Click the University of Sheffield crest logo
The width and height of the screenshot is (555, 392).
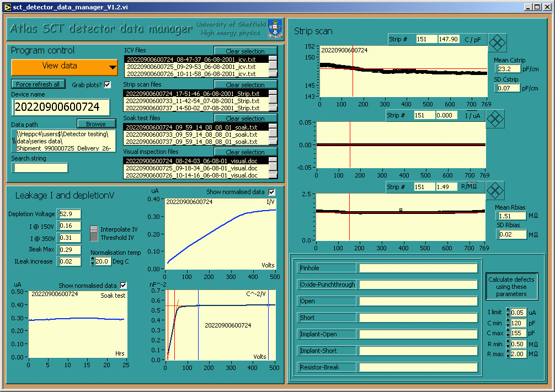pyautogui.click(x=275, y=29)
